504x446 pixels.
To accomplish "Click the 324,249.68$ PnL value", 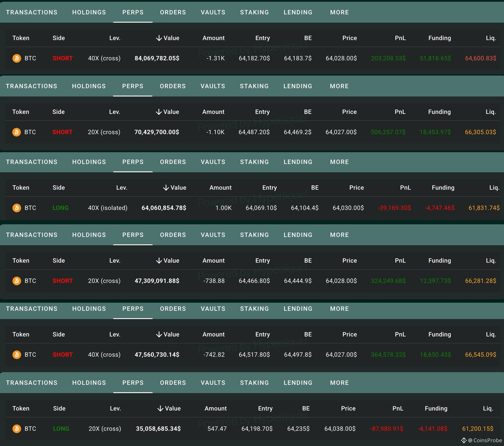I will tap(388, 281).
